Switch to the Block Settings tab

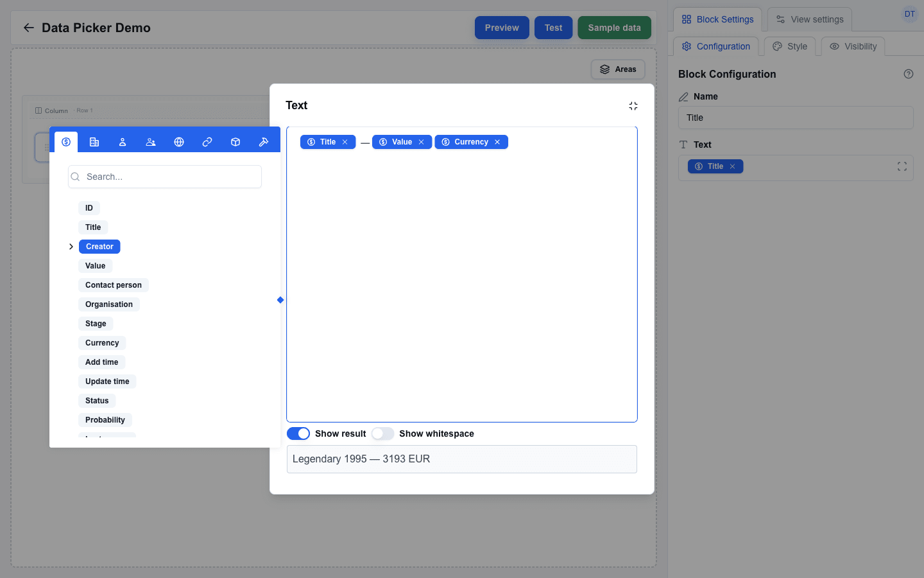click(x=717, y=19)
